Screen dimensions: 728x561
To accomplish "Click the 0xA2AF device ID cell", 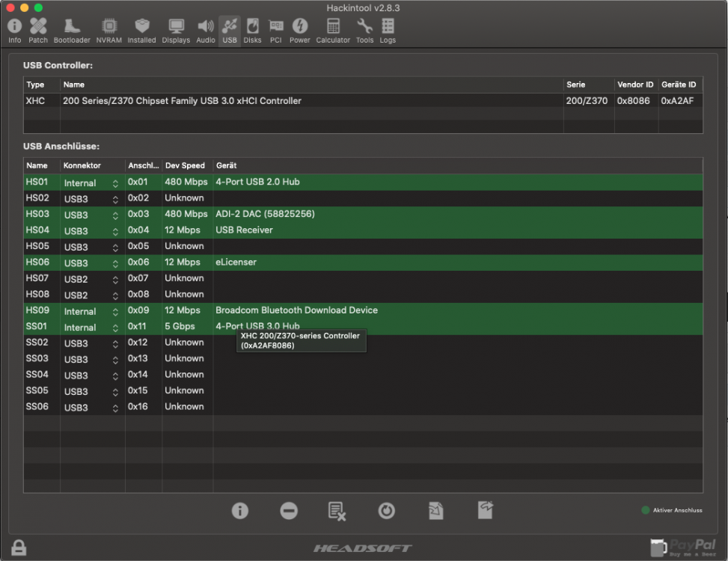I will click(x=677, y=101).
